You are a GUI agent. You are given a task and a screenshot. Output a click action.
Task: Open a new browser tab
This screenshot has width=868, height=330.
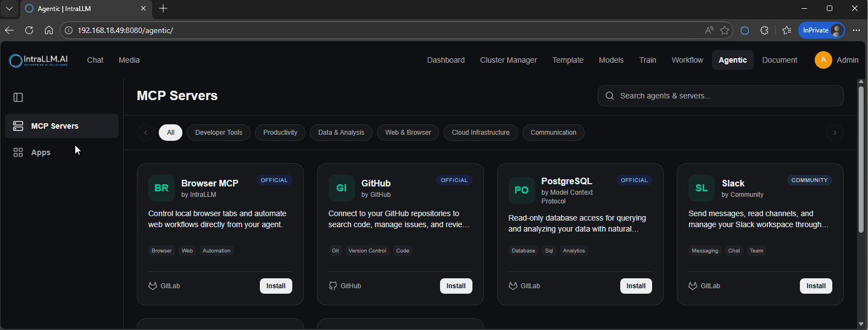[163, 8]
